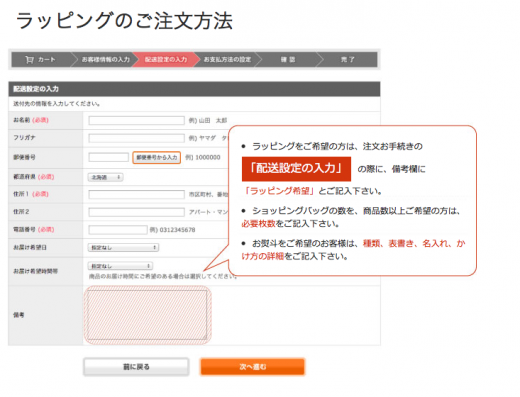Click the 電話番号 input field
The height and width of the screenshot is (397, 520).
click(118, 230)
